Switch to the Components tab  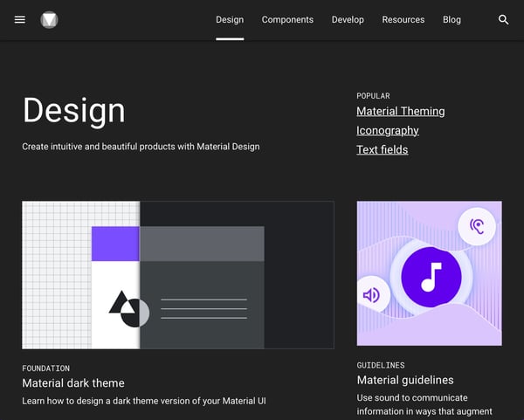pos(287,20)
